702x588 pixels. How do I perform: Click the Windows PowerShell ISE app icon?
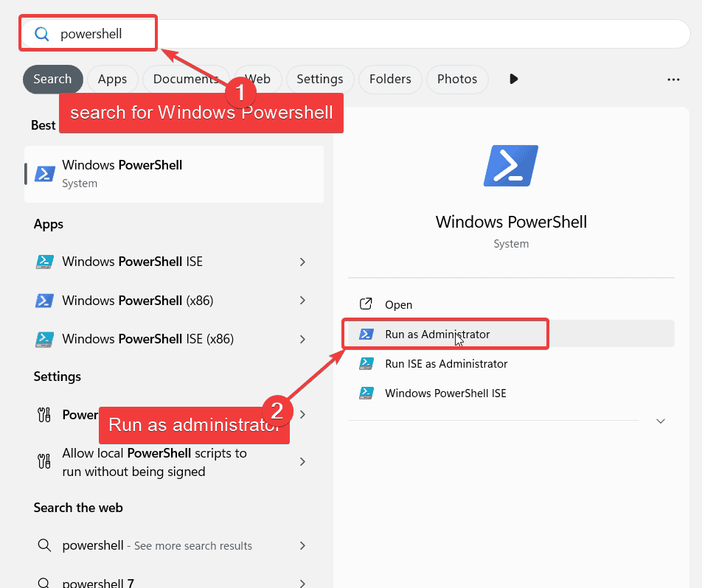click(44, 262)
